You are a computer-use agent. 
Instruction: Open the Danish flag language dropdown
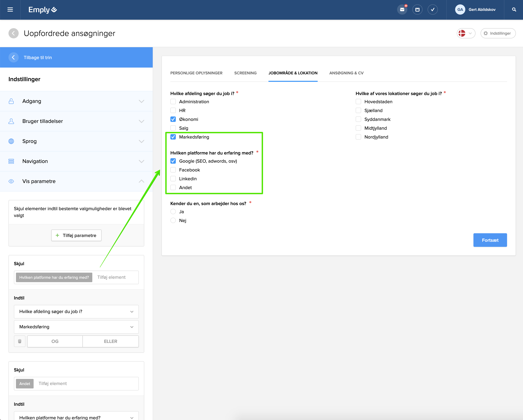tap(465, 33)
